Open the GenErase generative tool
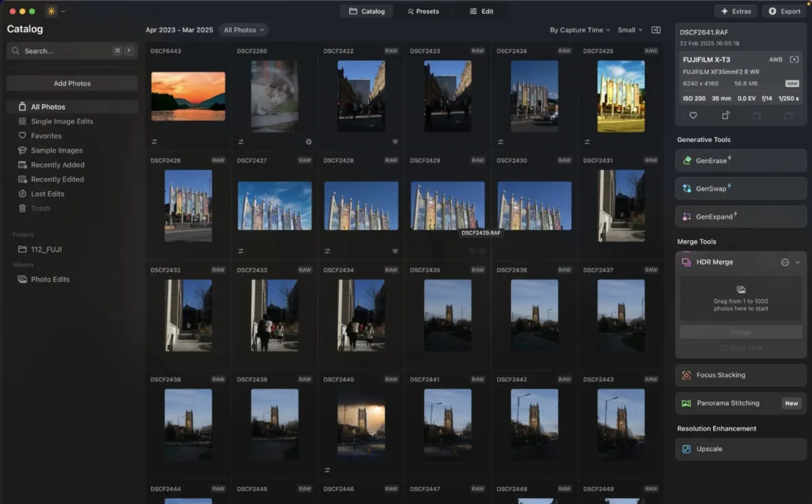The image size is (812, 504). tap(740, 160)
